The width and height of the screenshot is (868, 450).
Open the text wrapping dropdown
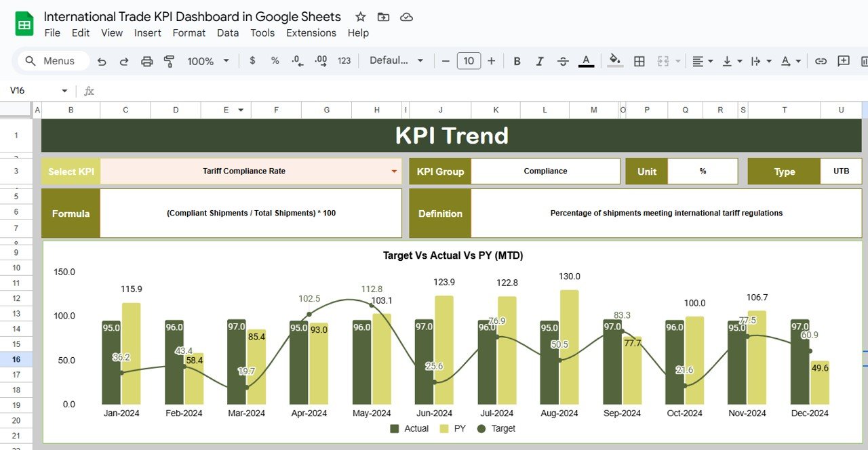[762, 61]
